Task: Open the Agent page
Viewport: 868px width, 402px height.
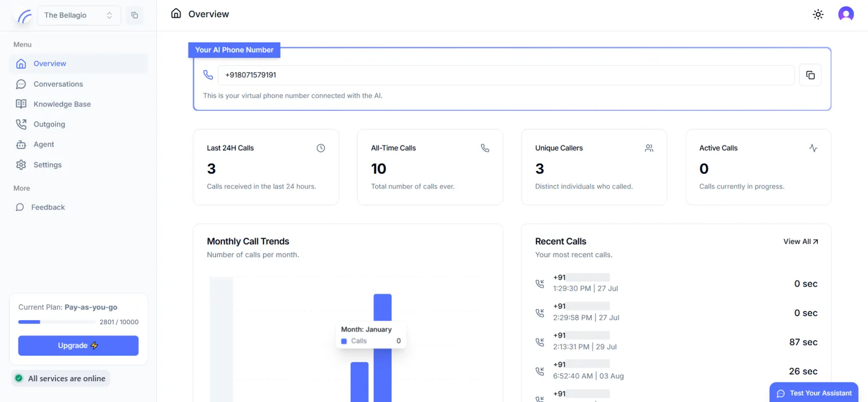Action: coord(79,144)
